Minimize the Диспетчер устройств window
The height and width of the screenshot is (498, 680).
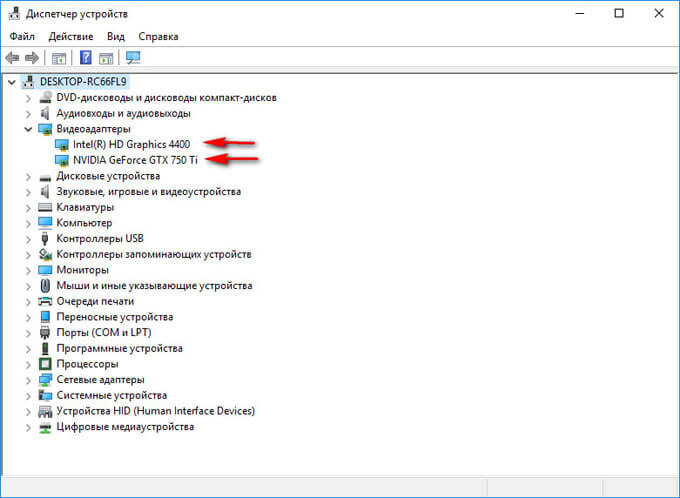point(580,13)
